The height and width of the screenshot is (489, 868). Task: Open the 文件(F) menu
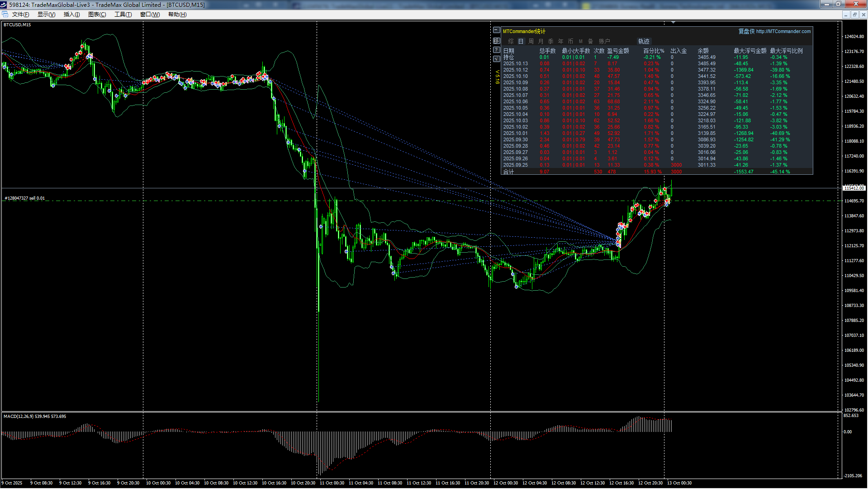coord(21,14)
